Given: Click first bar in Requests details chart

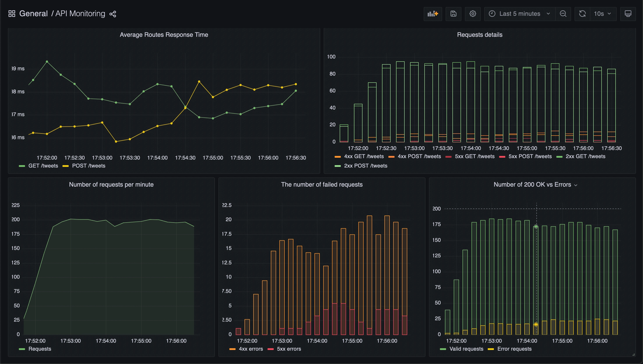Looking at the screenshot, I should pyautogui.click(x=344, y=133).
